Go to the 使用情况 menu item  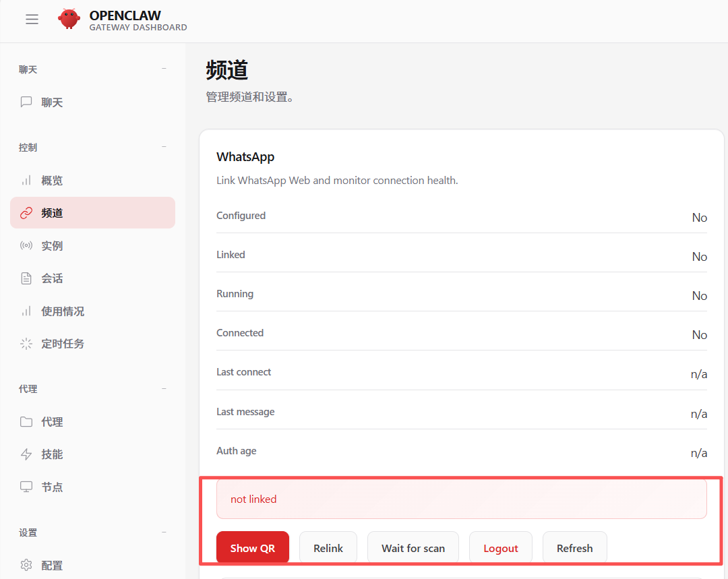[63, 311]
